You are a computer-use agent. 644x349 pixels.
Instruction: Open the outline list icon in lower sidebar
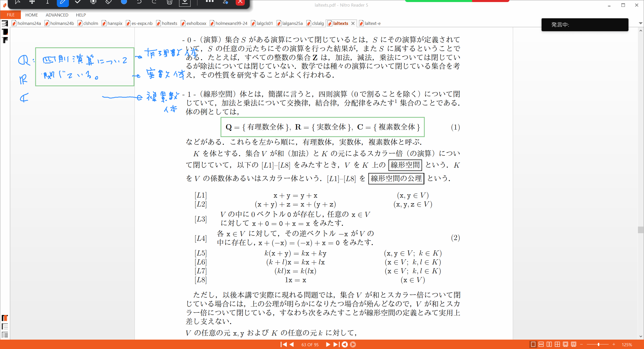[x=5, y=326]
